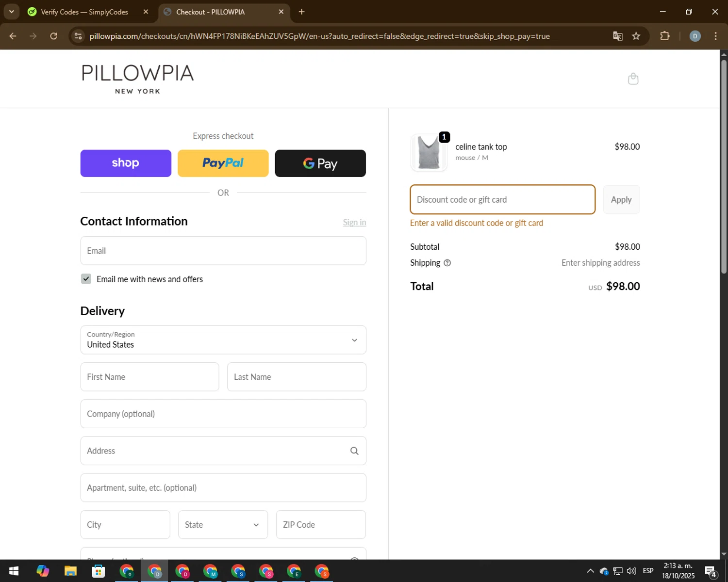Click the Shipping help question mark icon
Viewport: 728px width, 582px height.
click(x=447, y=263)
